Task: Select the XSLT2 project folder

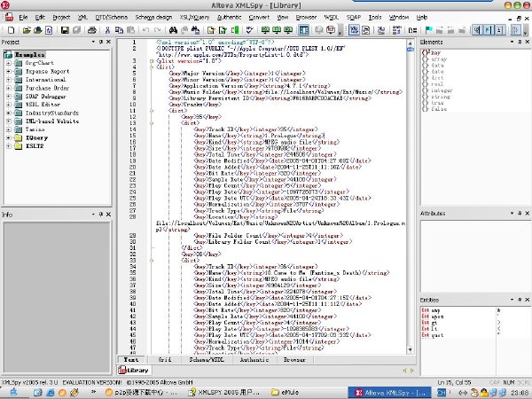Action: tap(35, 146)
